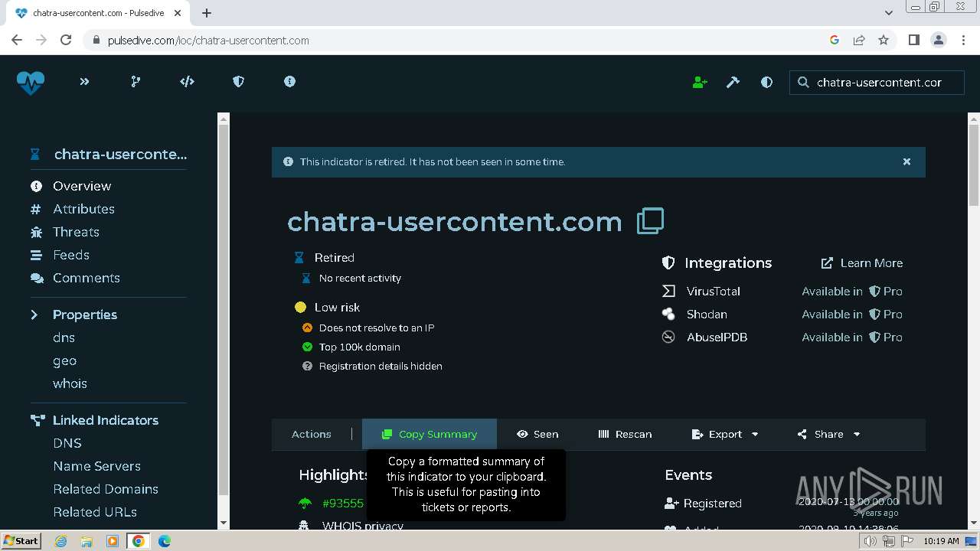This screenshot has height=551, width=980.
Task: Click the green add-user sign up icon
Action: (x=700, y=83)
